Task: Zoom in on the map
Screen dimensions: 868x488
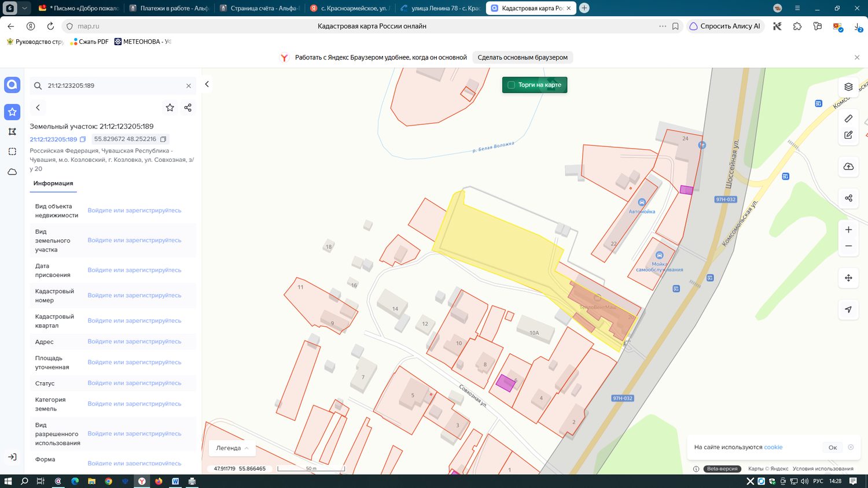Action: 848,230
